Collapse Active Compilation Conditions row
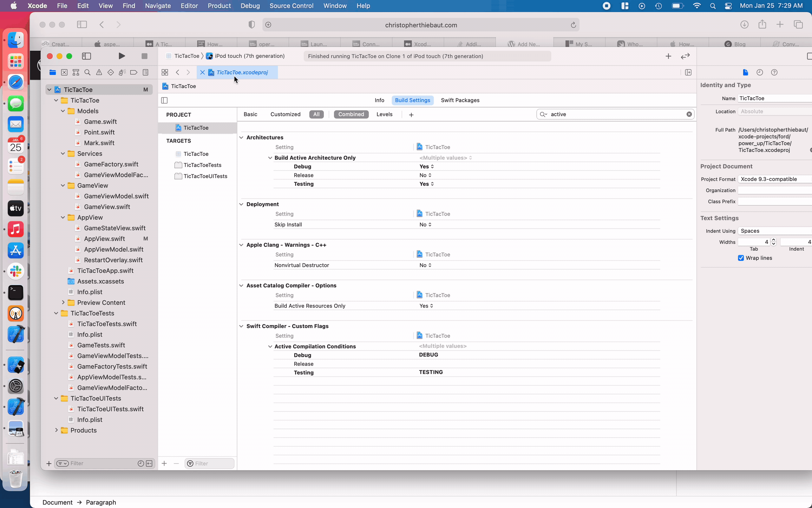812x508 pixels. 270,346
